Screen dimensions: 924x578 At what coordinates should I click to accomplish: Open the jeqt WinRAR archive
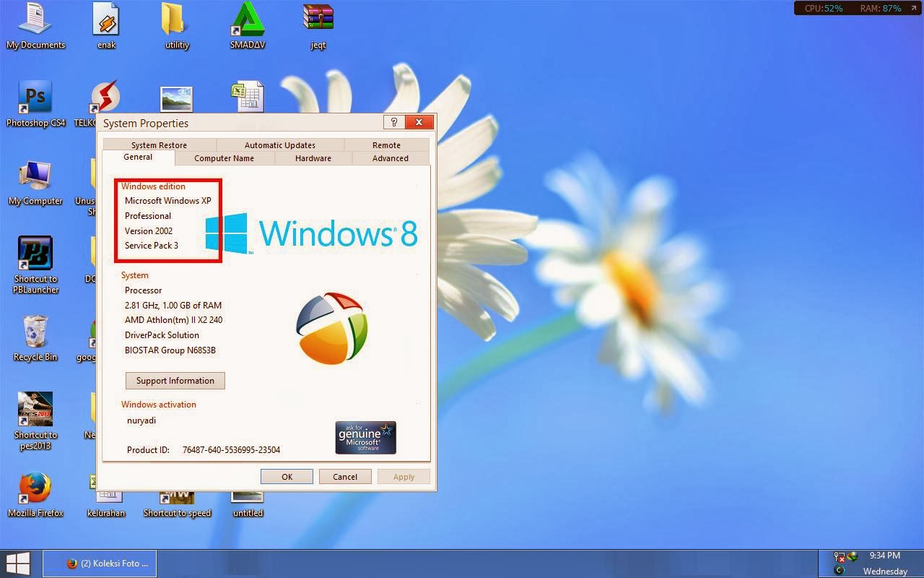point(317,18)
